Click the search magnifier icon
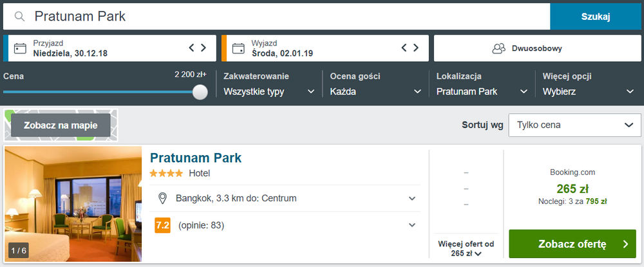 19,16
